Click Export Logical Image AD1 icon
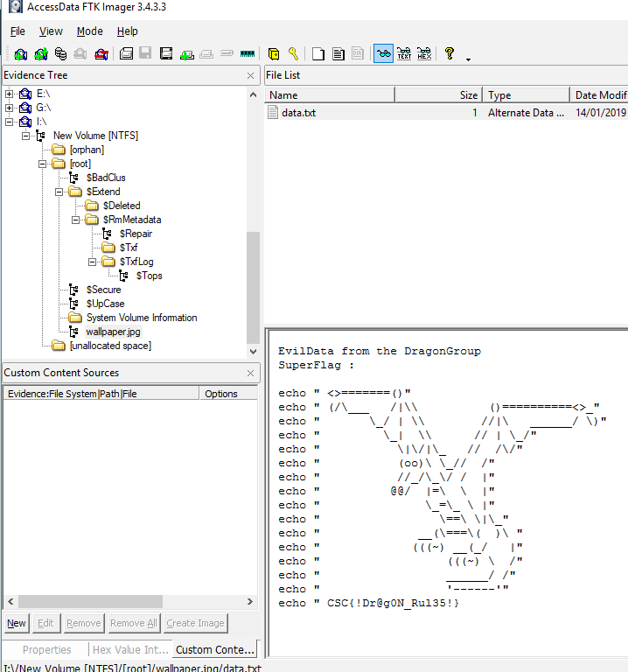The height and width of the screenshot is (672, 628). tap(166, 54)
